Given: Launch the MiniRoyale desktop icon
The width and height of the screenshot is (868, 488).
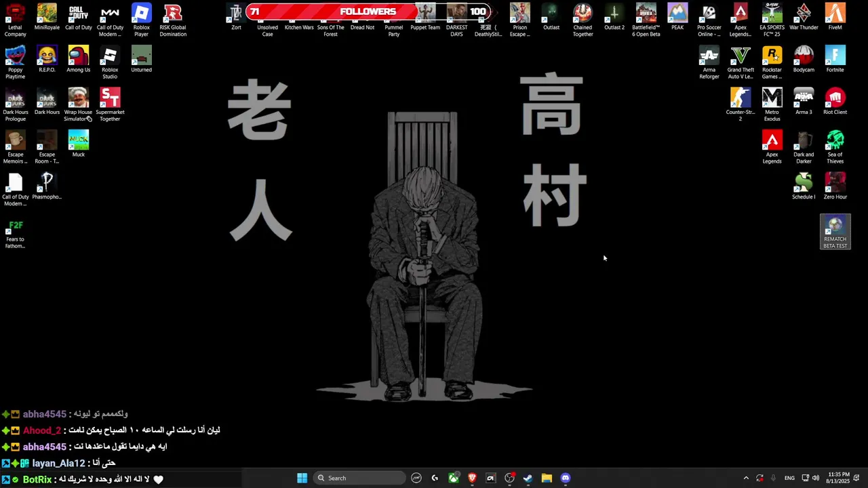Looking at the screenshot, I should click(47, 17).
